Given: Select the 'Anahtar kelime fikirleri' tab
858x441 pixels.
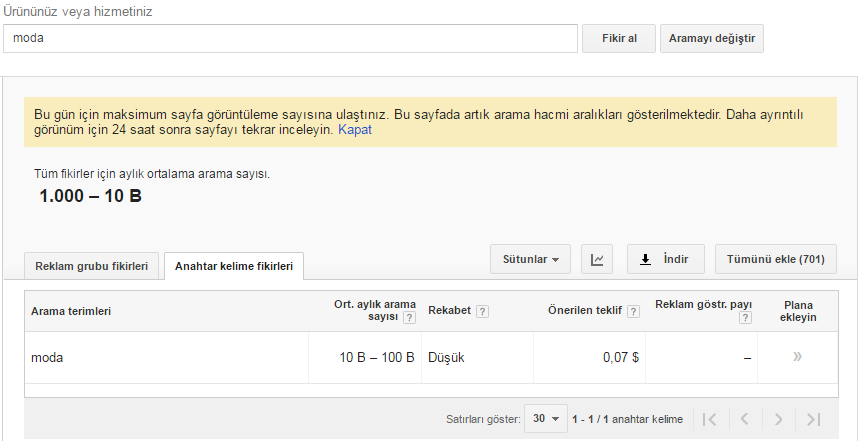Looking at the screenshot, I should 234,266.
